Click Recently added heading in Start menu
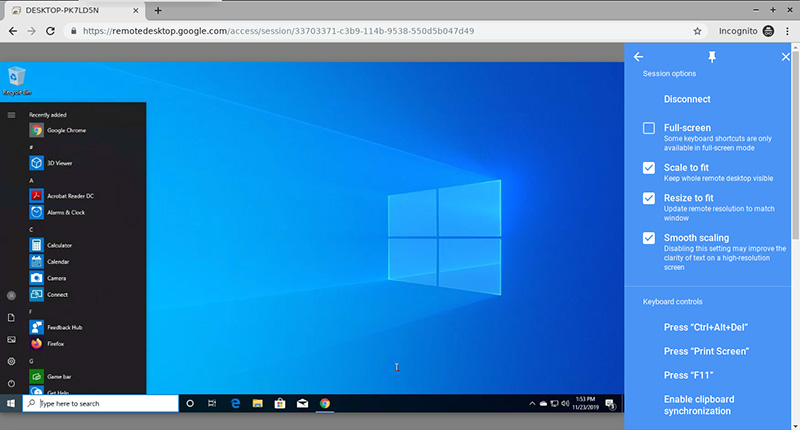 47,115
